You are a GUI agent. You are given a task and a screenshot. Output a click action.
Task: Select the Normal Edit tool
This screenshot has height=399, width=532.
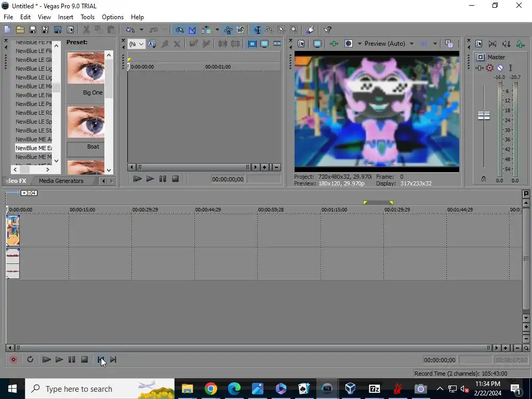257,30
